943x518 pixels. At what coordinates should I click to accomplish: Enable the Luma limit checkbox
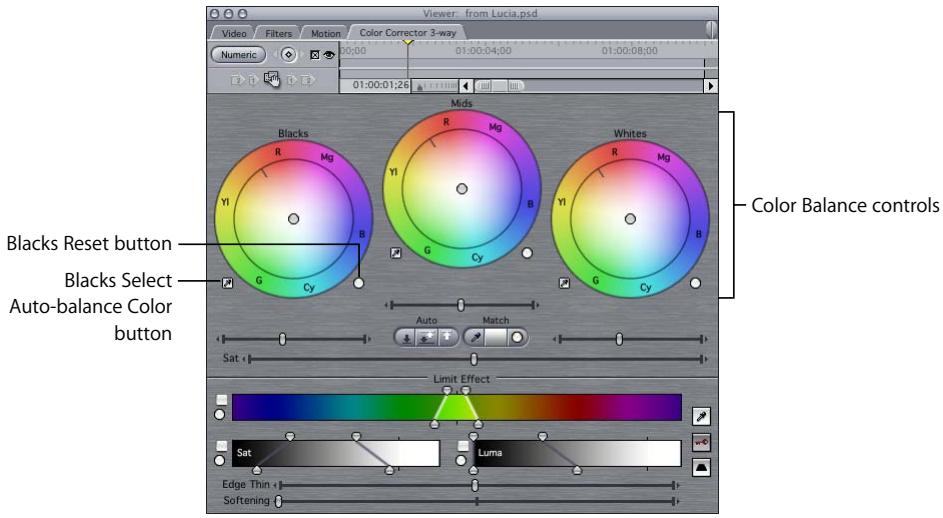tap(463, 446)
